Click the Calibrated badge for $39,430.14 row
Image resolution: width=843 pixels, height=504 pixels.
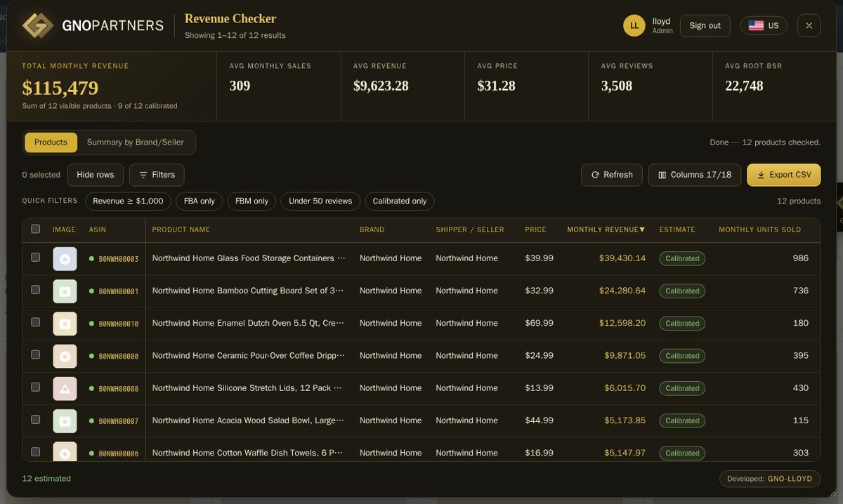[x=682, y=258]
